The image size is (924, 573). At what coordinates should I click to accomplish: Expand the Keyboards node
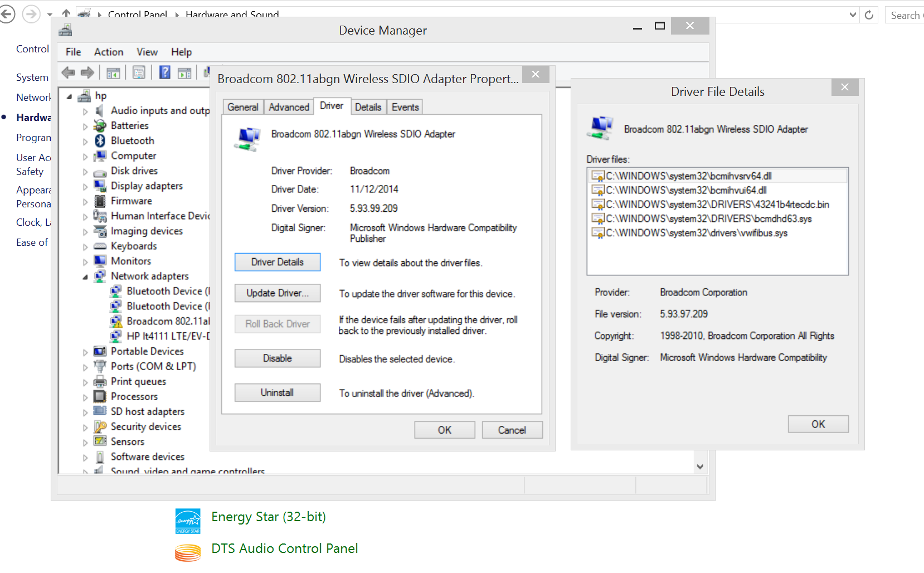click(85, 247)
